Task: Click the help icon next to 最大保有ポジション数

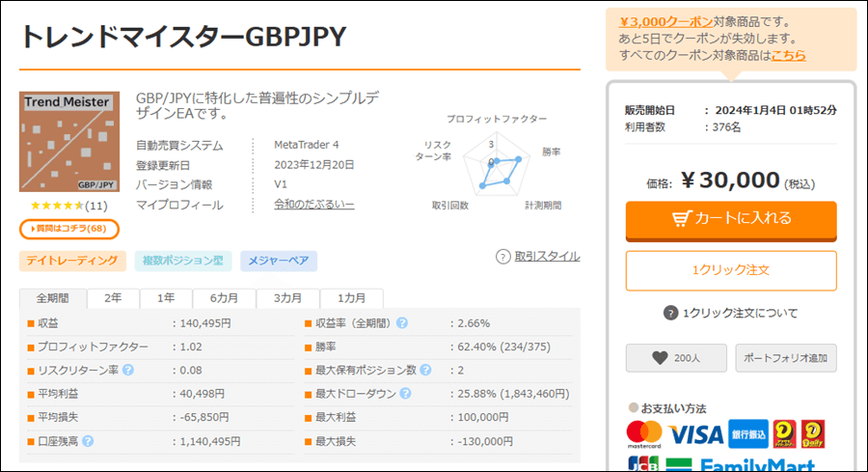Action: 425,370
